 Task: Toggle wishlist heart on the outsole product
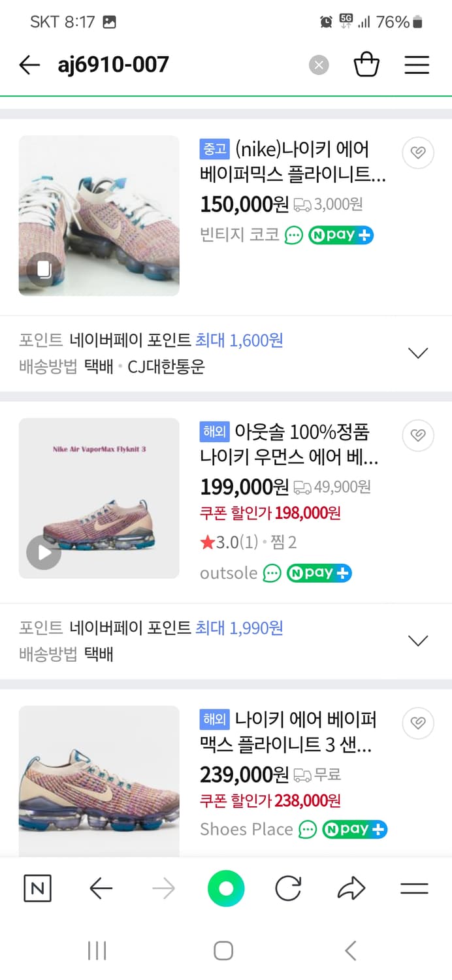pyautogui.click(x=417, y=435)
